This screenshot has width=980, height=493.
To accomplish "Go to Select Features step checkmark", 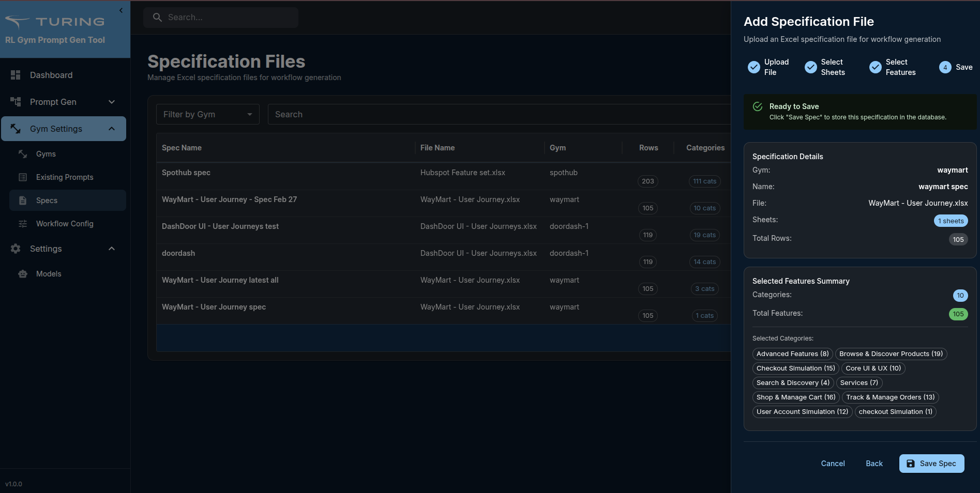I will [876, 67].
